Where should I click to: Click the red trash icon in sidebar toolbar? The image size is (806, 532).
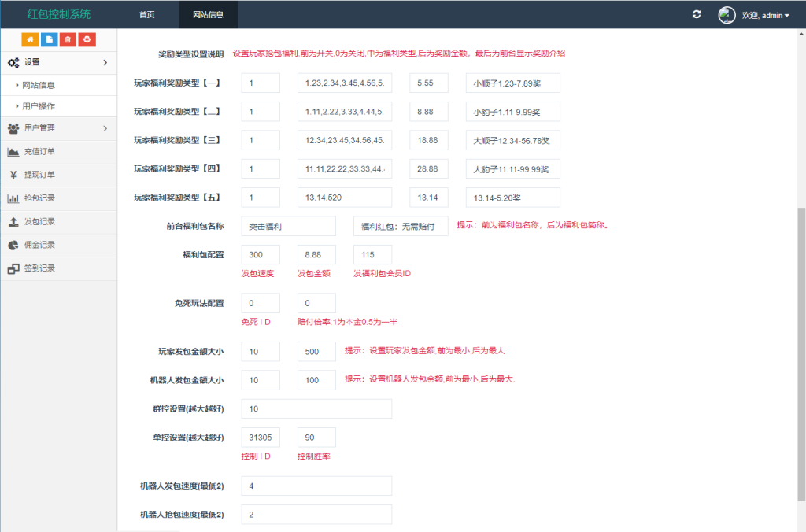tap(68, 39)
